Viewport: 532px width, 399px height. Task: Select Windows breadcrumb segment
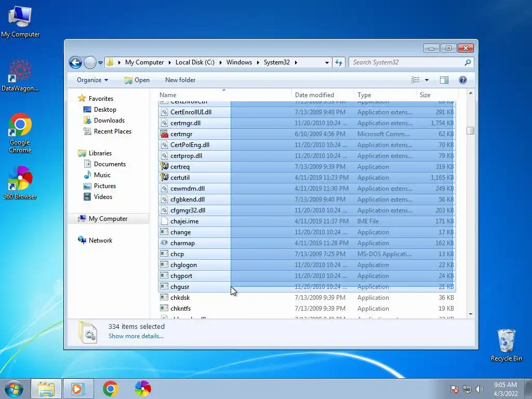pos(239,62)
